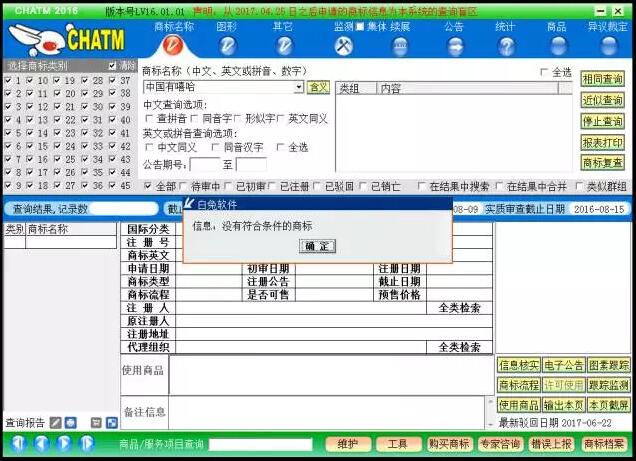Screen dimensions: 636x461
Task: Open the 公告 announcement icon
Action: pyautogui.click(x=454, y=45)
